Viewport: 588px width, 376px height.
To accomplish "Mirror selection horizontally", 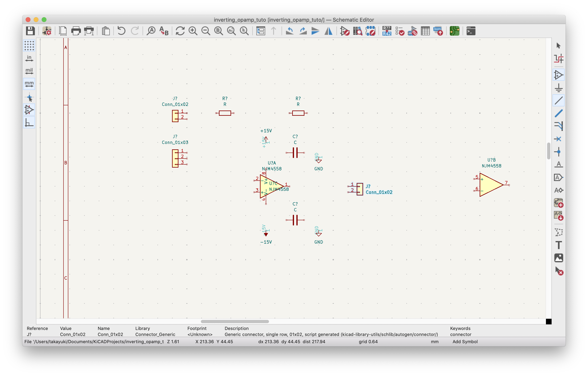I will [x=328, y=31].
